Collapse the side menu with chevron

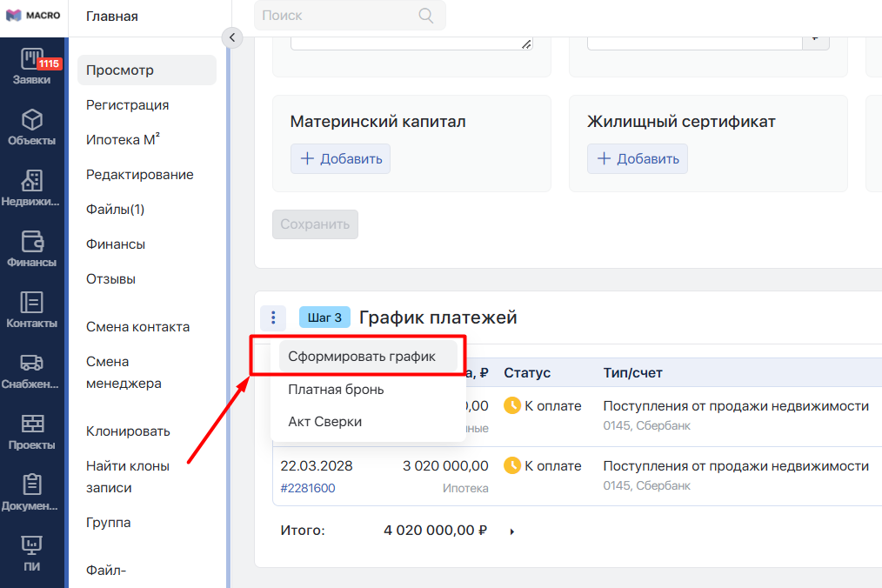click(231, 37)
